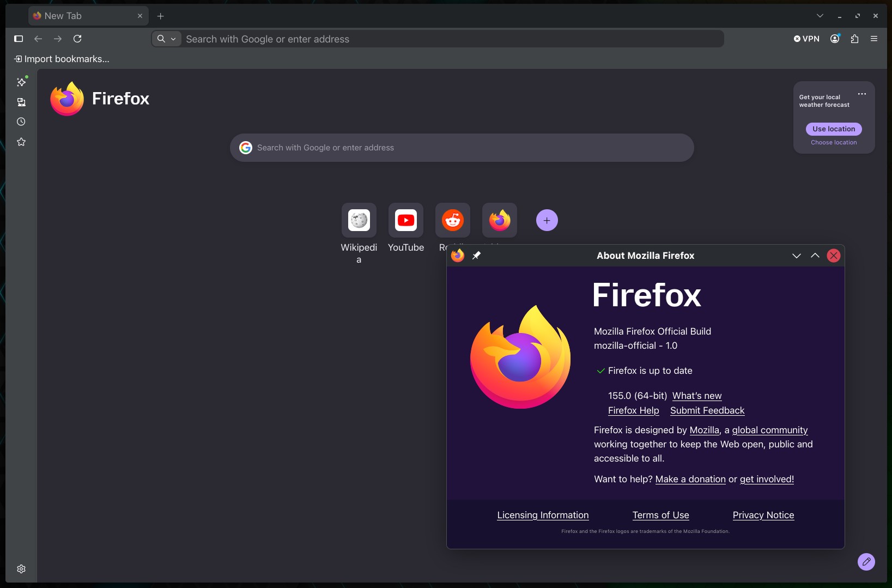Open the Bookmarks sidebar panel
This screenshot has height=588, width=892.
(x=21, y=142)
